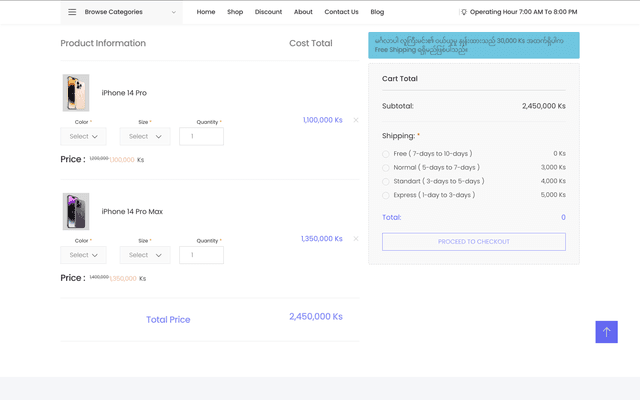
Task: Click the Total Price label
Action: click(168, 320)
